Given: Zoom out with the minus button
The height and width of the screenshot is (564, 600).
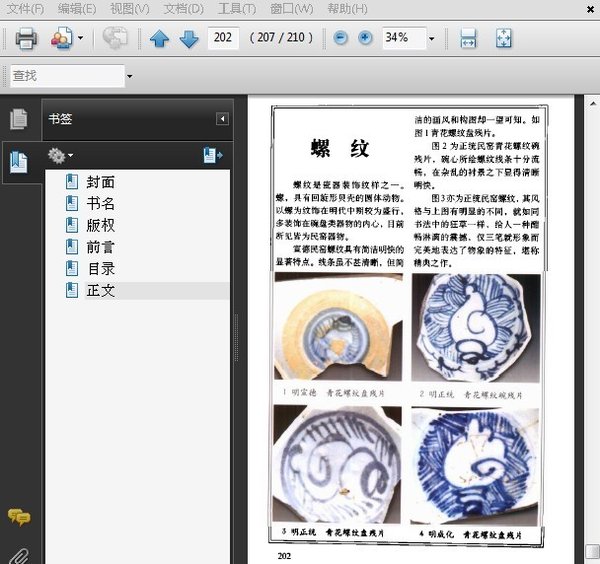Looking at the screenshot, I should point(340,38).
